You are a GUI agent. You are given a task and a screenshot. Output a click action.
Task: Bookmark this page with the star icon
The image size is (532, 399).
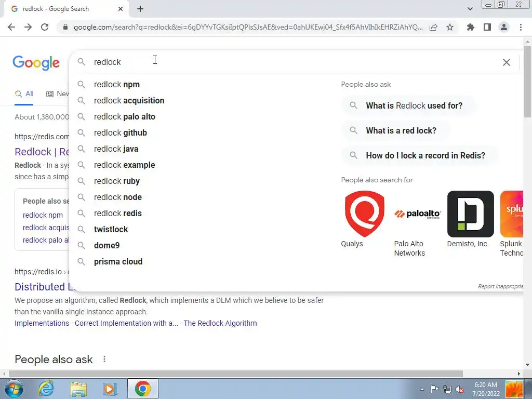(x=450, y=27)
